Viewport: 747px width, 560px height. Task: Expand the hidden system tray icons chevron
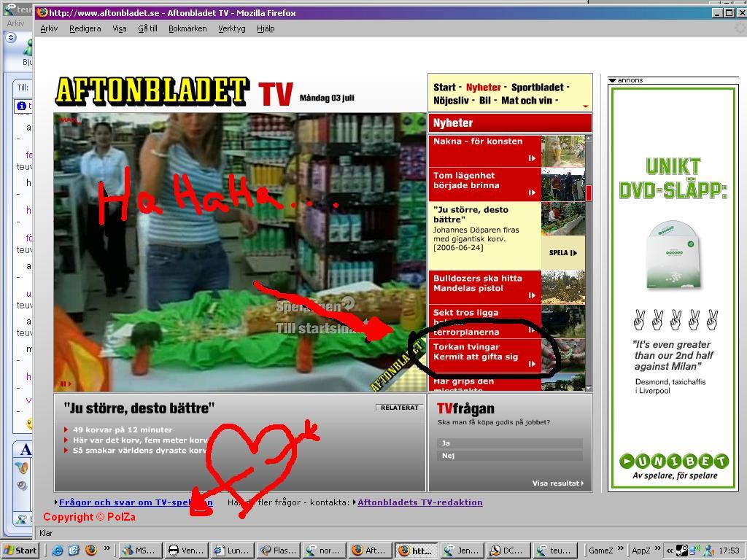669,551
